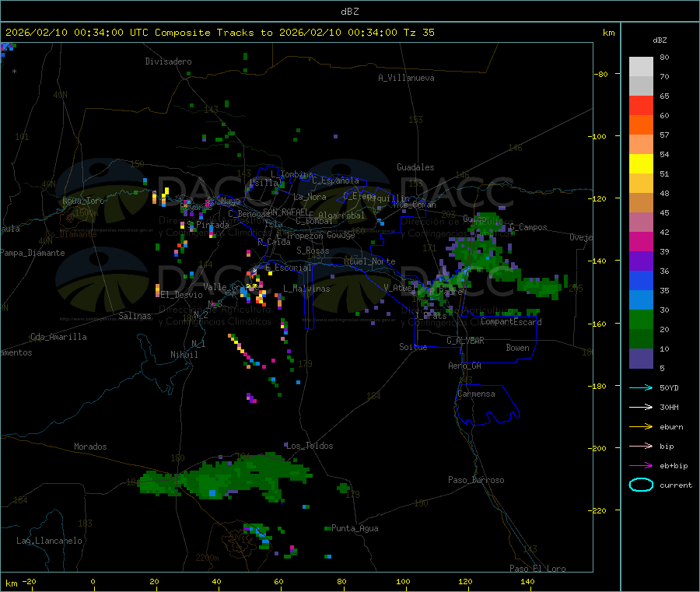This screenshot has width=700, height=592.
Task: Click the 'Nihuil' place label
Action: click(184, 355)
